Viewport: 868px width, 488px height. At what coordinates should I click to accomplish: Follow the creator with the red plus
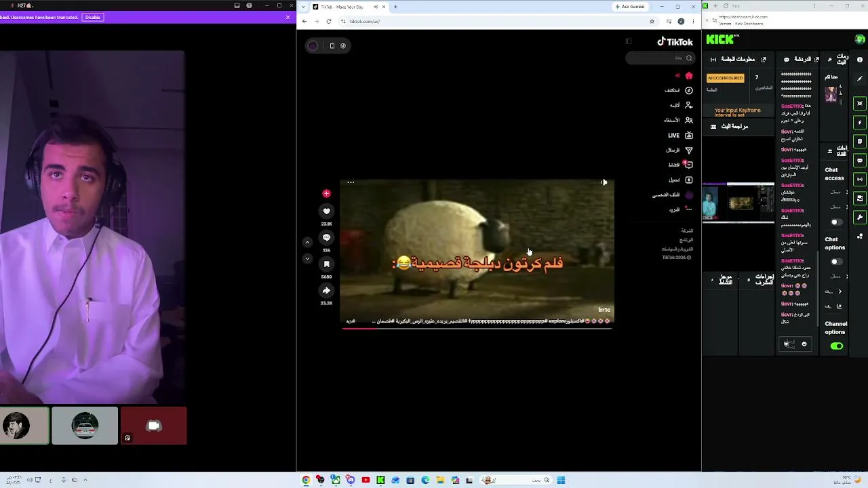[x=326, y=194]
